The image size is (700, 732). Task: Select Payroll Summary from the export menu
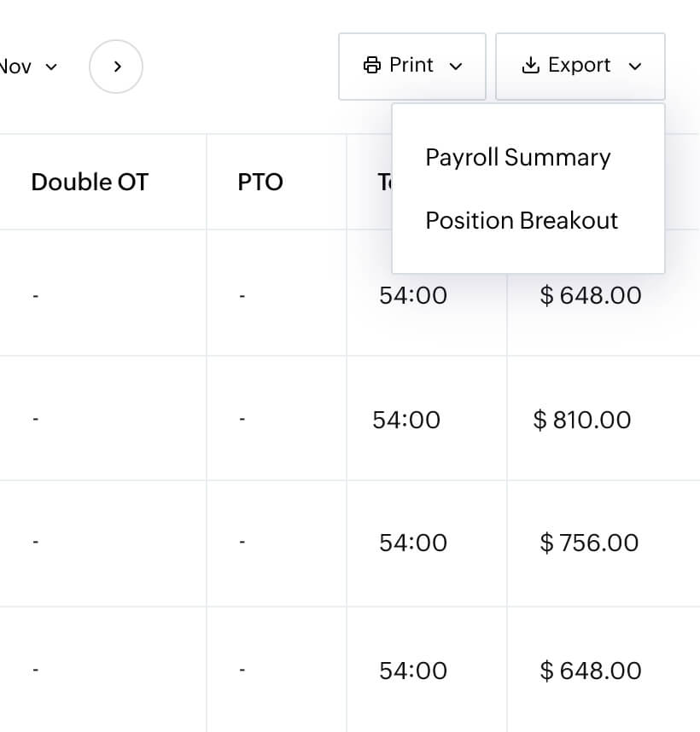pyautogui.click(x=518, y=157)
